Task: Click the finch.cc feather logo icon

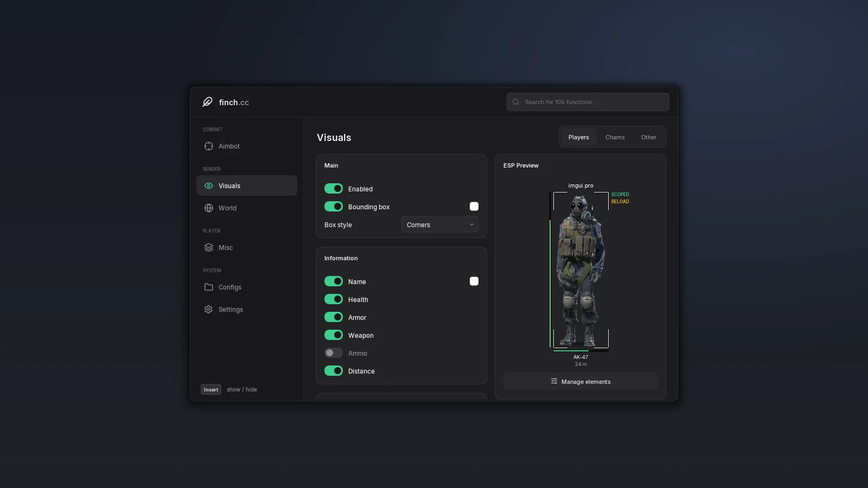Action: [207, 102]
